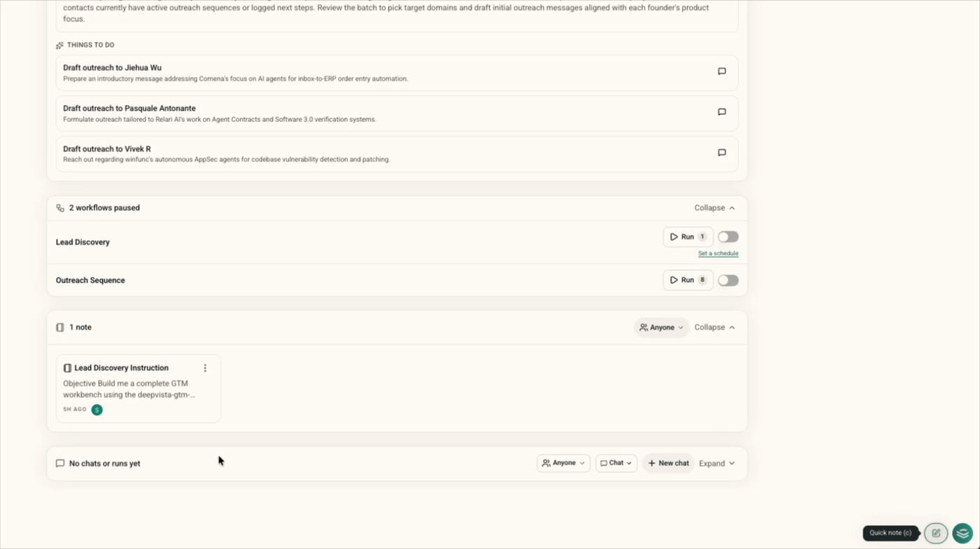Viewport: 980px width, 549px height.
Task: Open 'Draft outreach to Vivek R' task
Action: click(x=397, y=154)
